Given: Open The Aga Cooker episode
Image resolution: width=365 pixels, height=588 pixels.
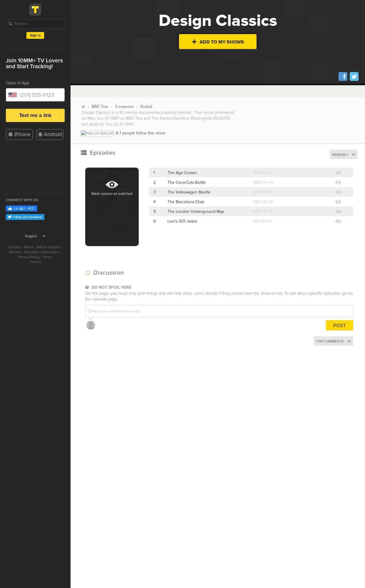Looking at the screenshot, I should [x=182, y=173].
